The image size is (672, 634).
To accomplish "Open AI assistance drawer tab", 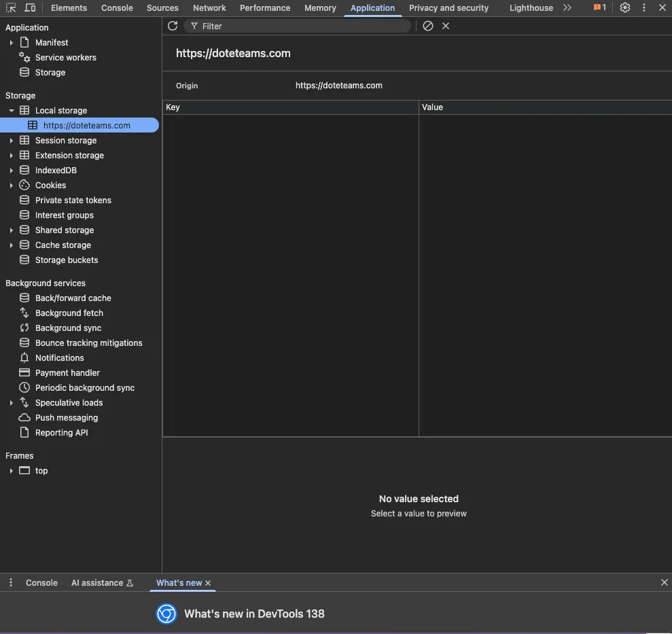I will 102,582.
